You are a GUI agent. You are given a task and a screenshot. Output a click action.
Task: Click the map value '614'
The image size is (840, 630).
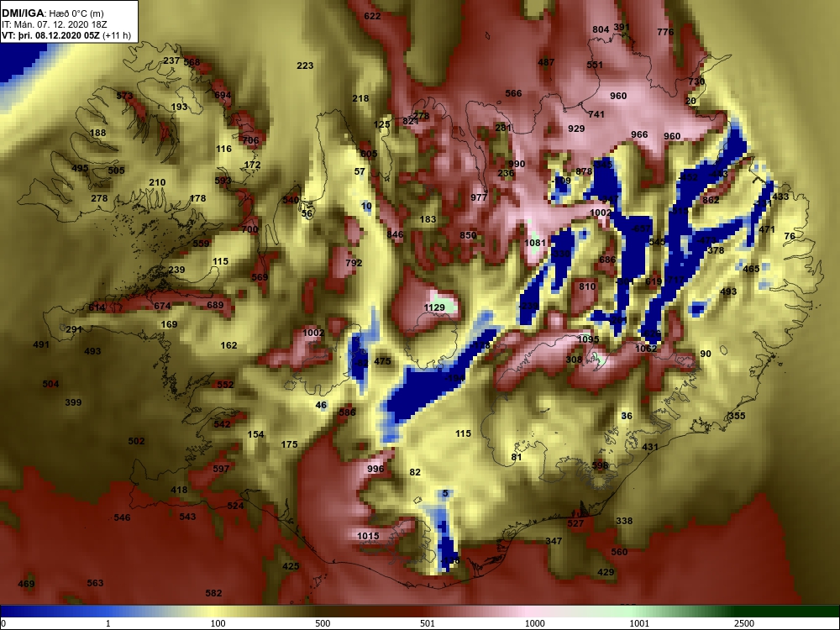coord(97,307)
